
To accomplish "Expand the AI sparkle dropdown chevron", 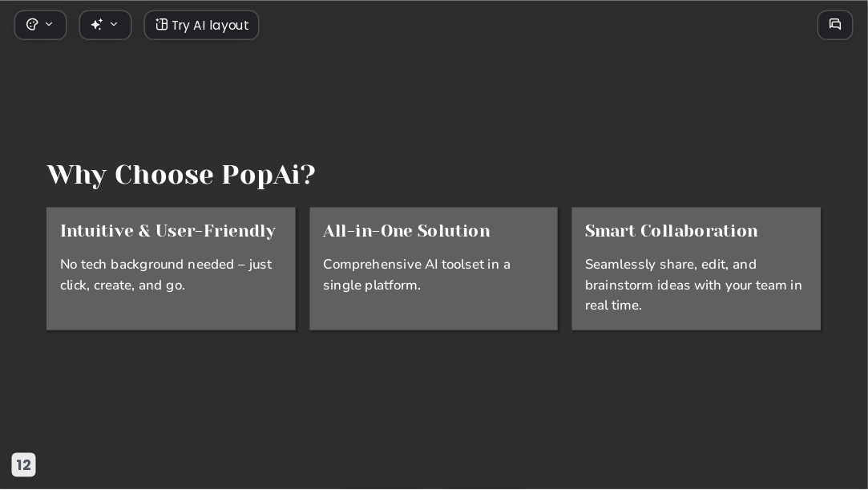I will coord(114,24).
